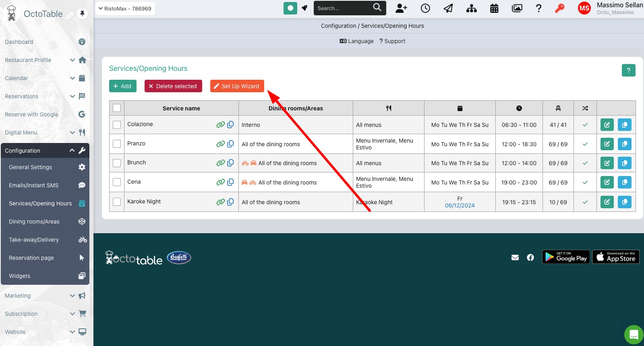Edit the Karoke Night service
The width and height of the screenshot is (644, 346).
[607, 202]
